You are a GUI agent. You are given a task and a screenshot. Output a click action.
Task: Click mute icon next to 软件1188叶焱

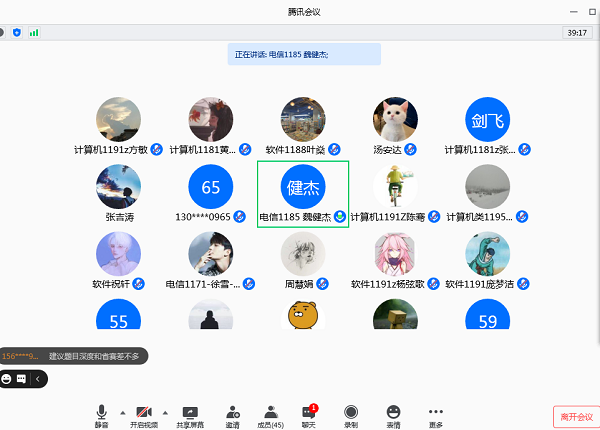(x=334, y=150)
